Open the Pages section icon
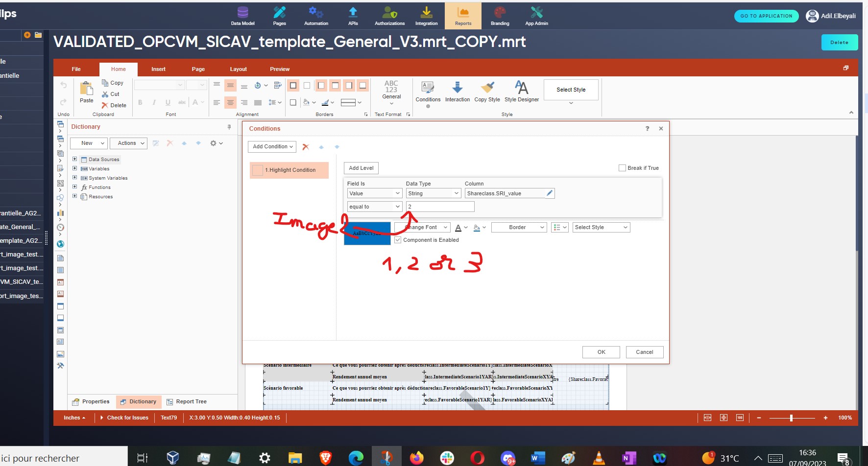Image resolution: width=868 pixels, height=466 pixels. coord(279,12)
